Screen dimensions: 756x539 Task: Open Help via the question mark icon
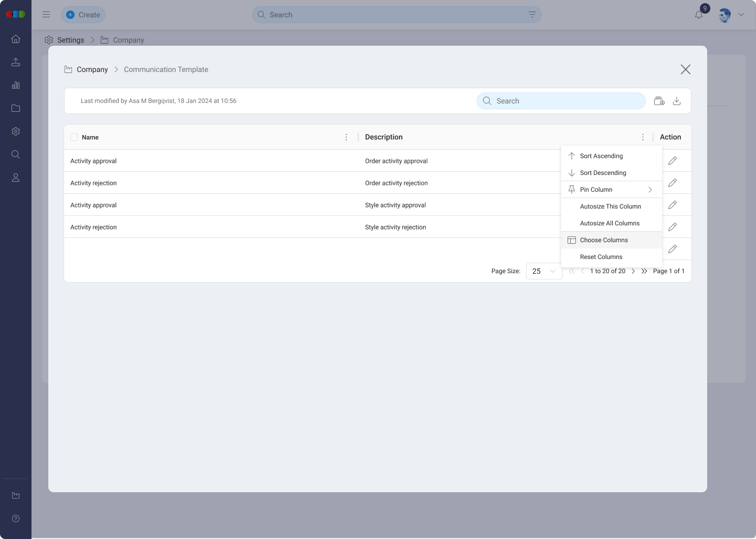click(x=16, y=519)
